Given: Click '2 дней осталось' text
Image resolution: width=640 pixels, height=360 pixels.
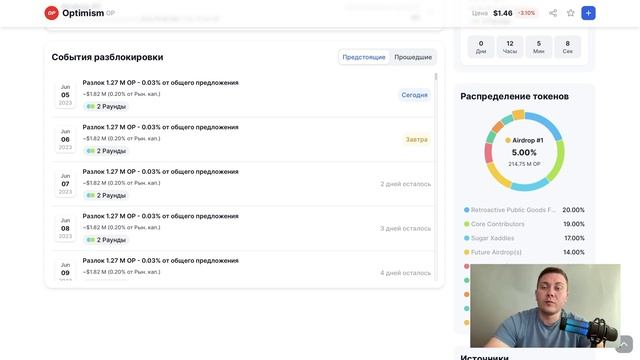Looking at the screenshot, I should 406,184.
